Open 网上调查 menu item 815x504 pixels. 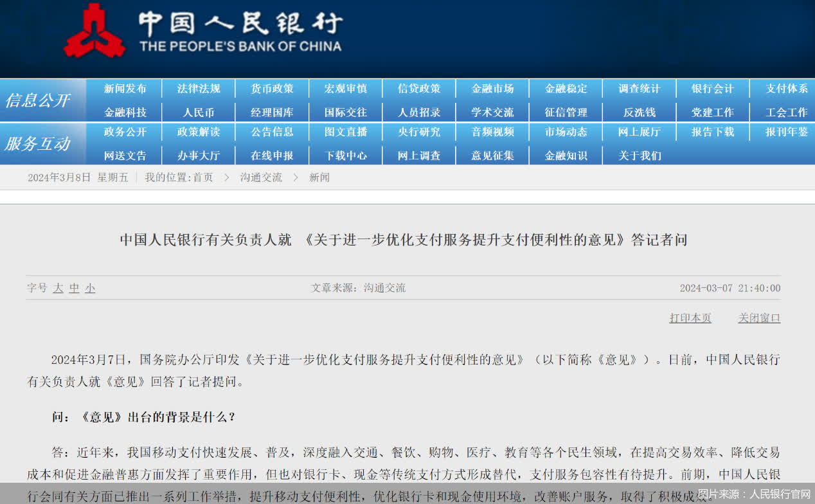(419, 156)
